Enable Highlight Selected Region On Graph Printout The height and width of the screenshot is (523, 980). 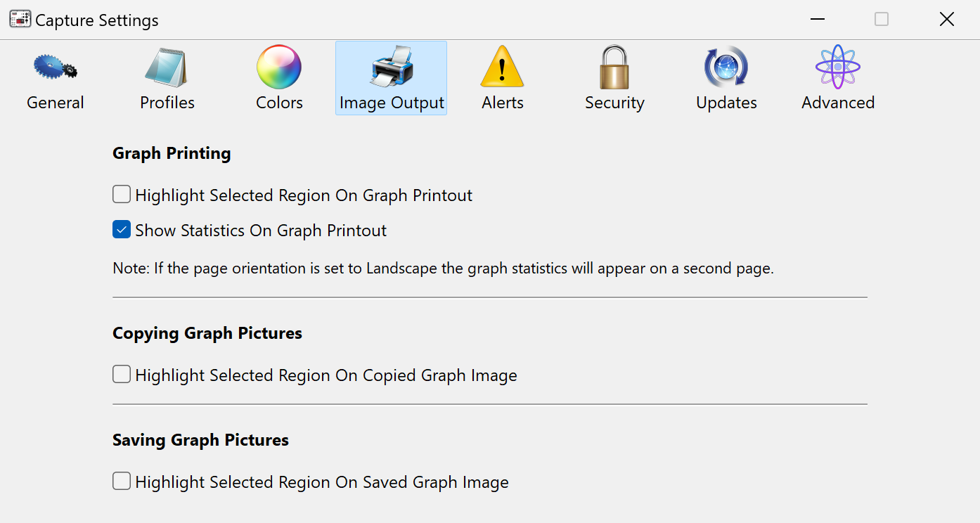pos(122,194)
